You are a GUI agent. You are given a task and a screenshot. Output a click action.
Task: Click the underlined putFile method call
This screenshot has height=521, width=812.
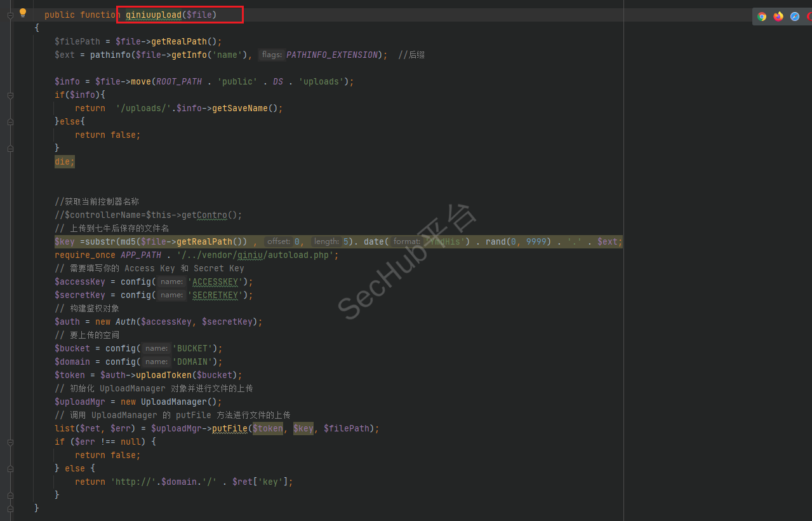pos(229,428)
